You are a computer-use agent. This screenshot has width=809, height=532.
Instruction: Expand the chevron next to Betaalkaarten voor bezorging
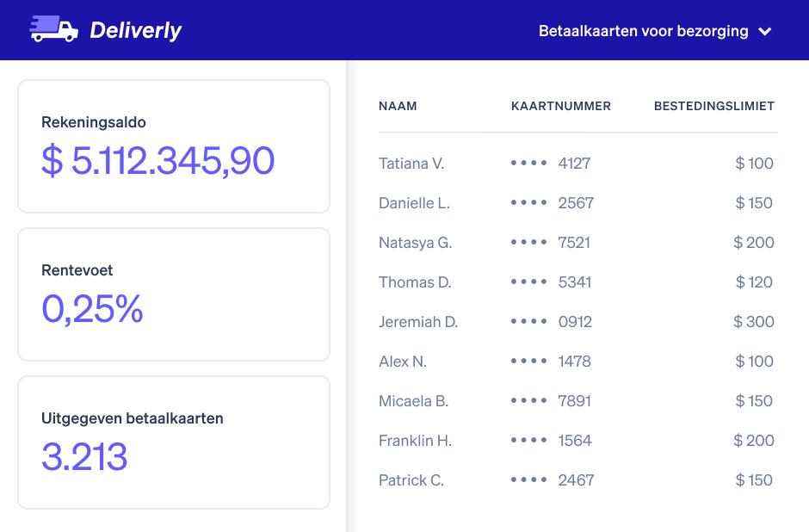pyautogui.click(x=765, y=32)
